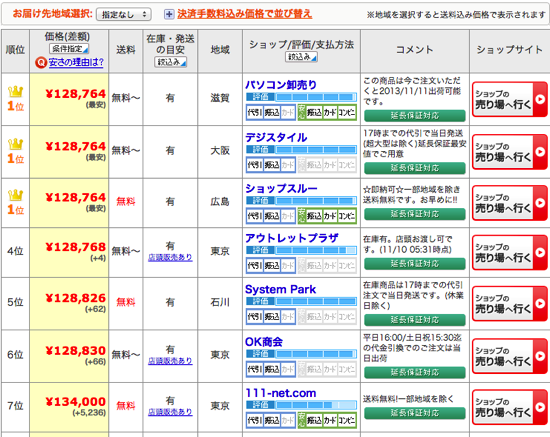Go to shop via 売り場へ行く for OK商会
The image size is (550, 437).
(510, 356)
